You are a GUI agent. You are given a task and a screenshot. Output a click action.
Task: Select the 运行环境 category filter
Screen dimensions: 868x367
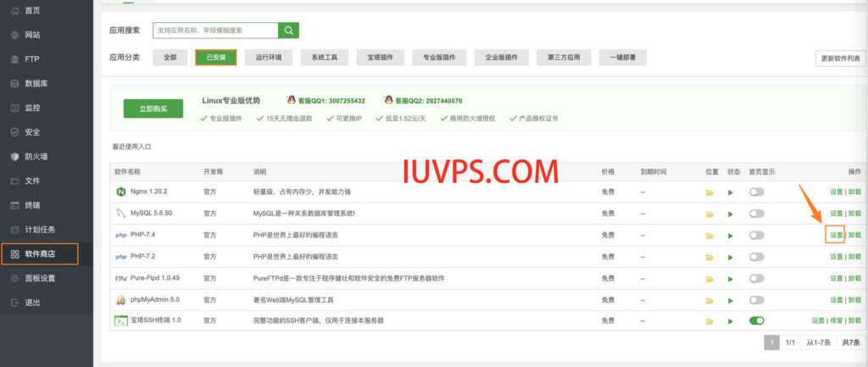coord(269,58)
